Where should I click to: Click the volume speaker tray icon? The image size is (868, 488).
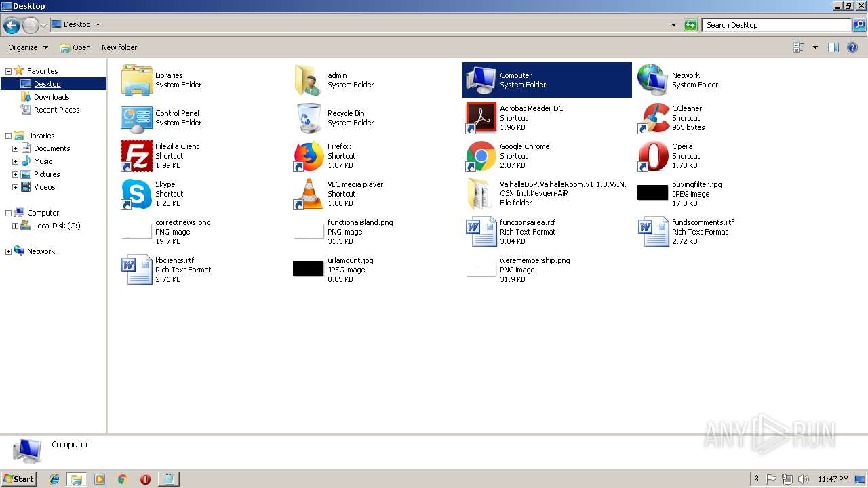point(803,479)
